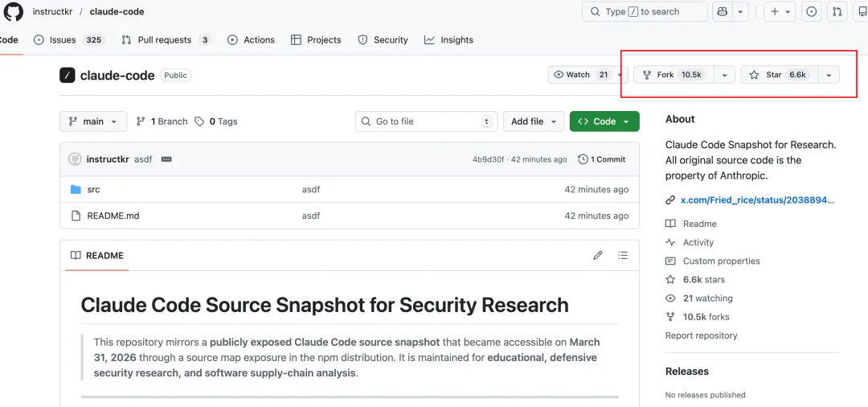
Task: Open the x.com Fried_rice status link
Action: click(757, 200)
